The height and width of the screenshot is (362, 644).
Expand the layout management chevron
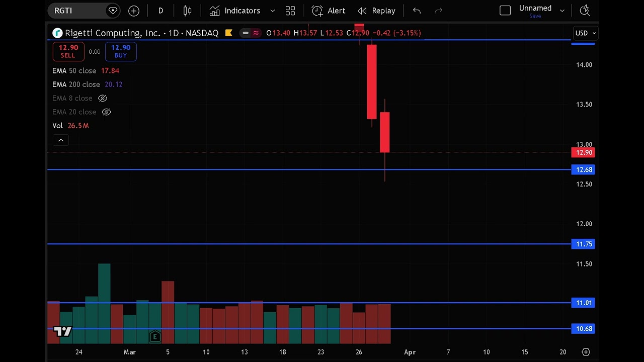coord(562,11)
